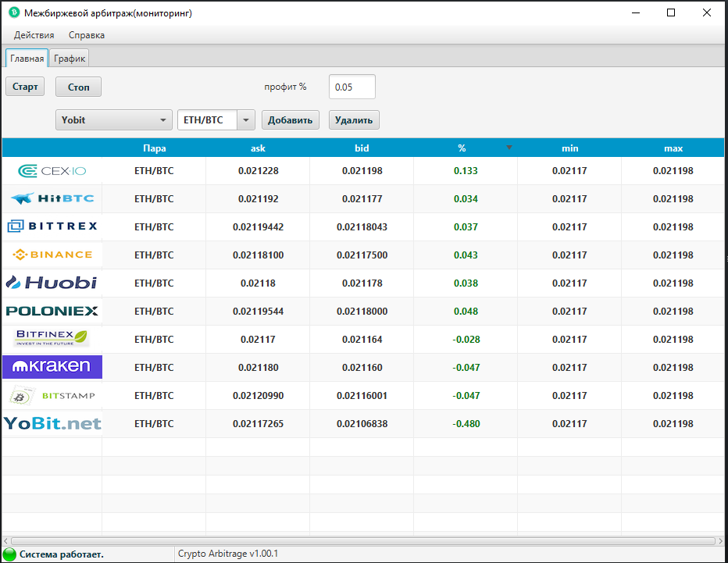The image size is (728, 563).
Task: Select bid value 0.02118043
Action: point(362,227)
